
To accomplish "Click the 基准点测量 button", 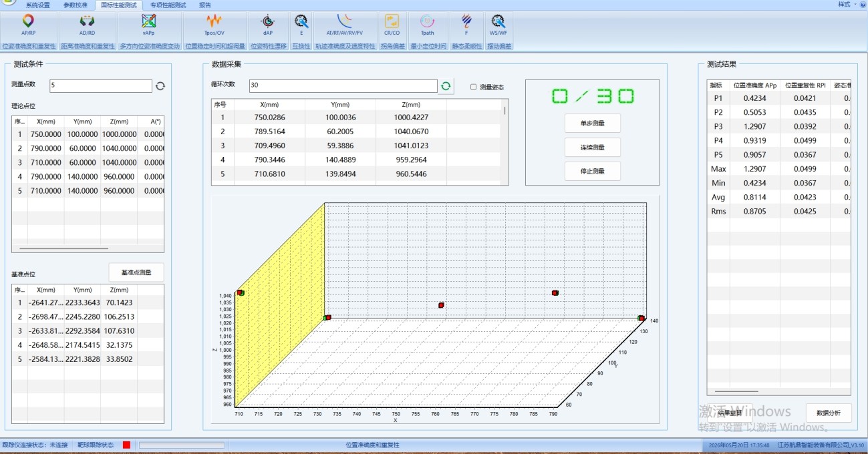I will click(x=136, y=272).
